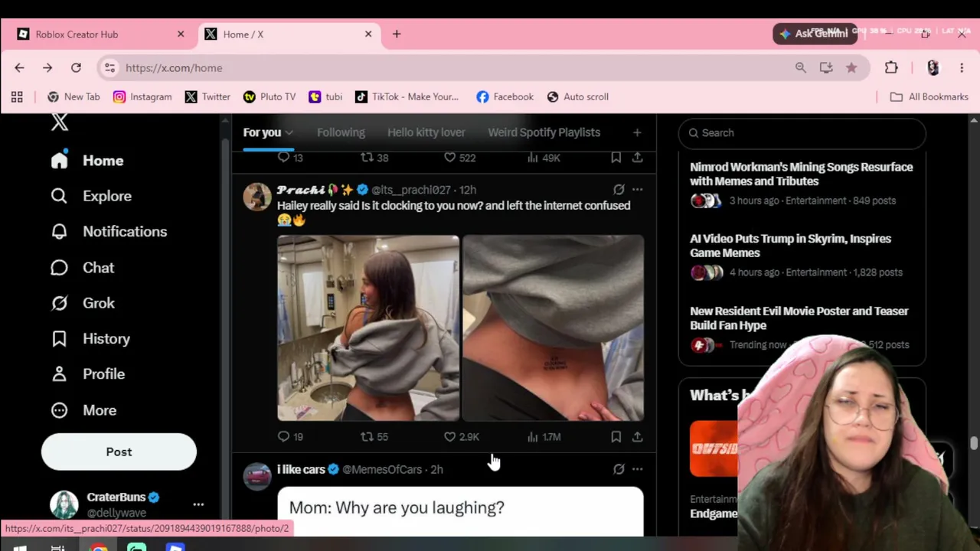This screenshot has width=980, height=551.
Task: Reply to the post with 13 replies
Action: [x=290, y=158]
